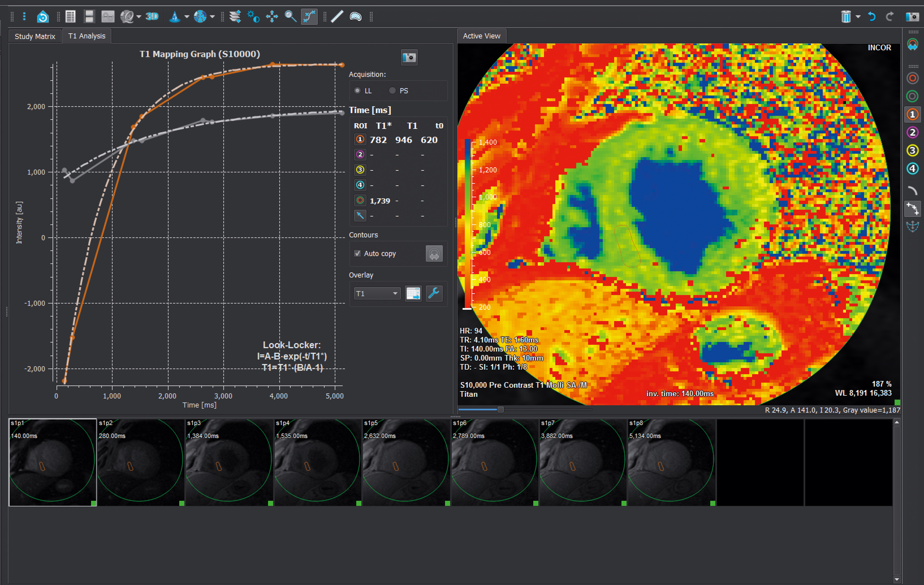The image size is (924, 585).
Task: Select the slice stack navigation tool
Action: tap(235, 16)
